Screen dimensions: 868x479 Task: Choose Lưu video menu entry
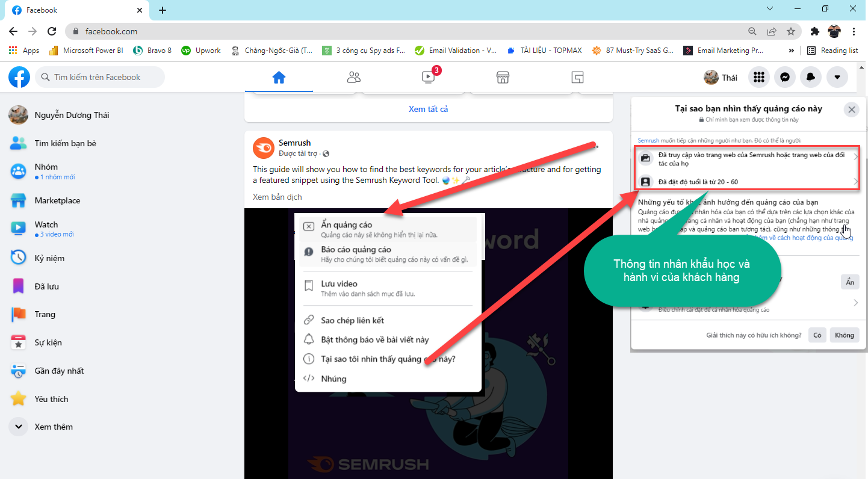tap(388, 288)
